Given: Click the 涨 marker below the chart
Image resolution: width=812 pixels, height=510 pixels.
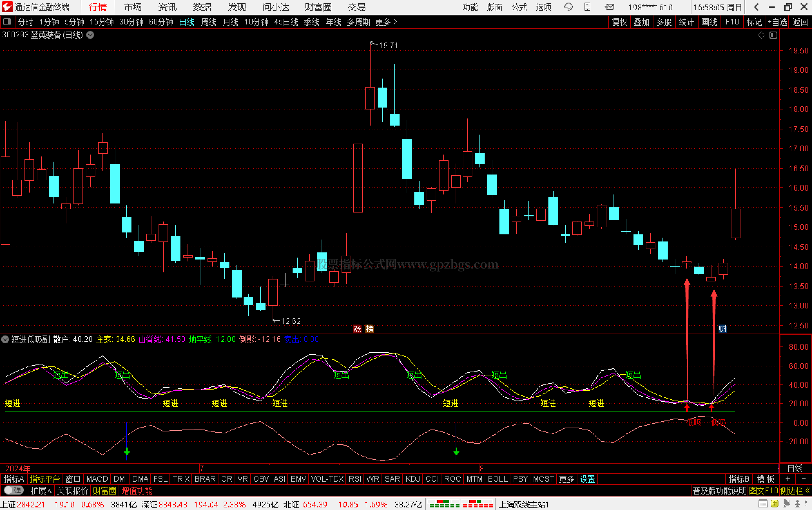Looking at the screenshot, I should pyautogui.click(x=357, y=329).
